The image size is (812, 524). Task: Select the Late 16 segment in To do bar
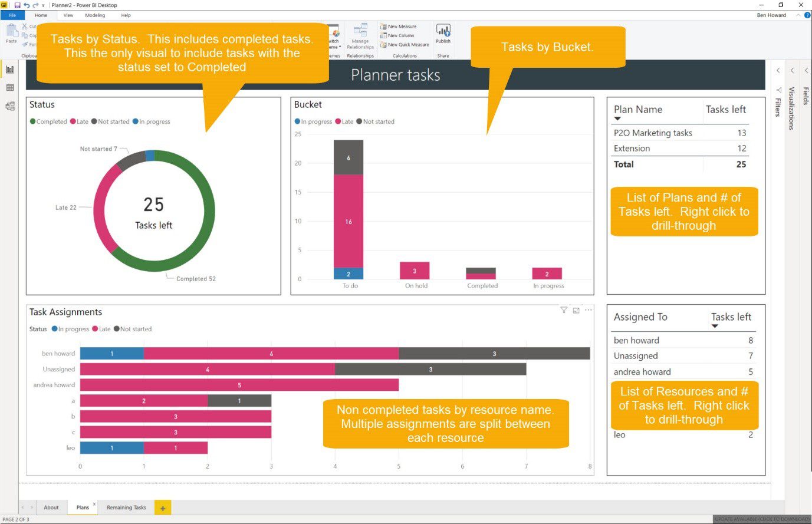click(x=349, y=222)
